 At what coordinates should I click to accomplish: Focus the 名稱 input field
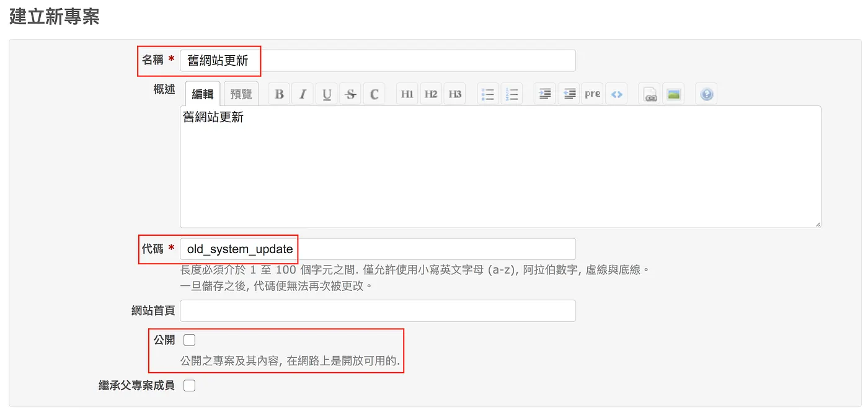pyautogui.click(x=378, y=61)
